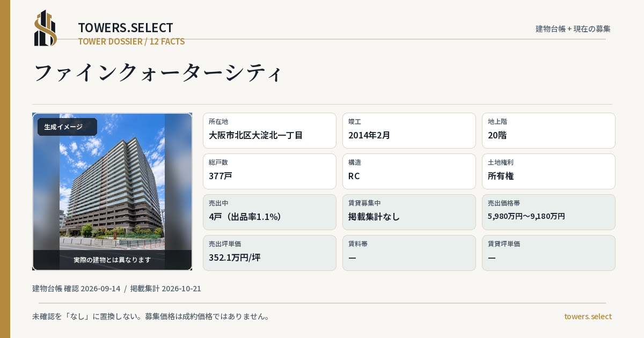
Task: Click the 建物台帳 + 現在の募集 header text
Action: point(573,29)
